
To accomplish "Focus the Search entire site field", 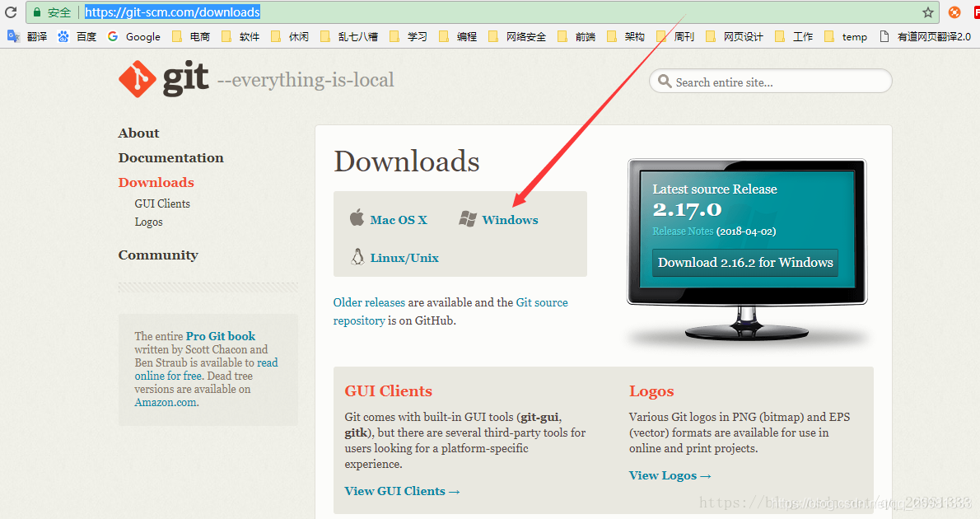I will click(x=771, y=82).
